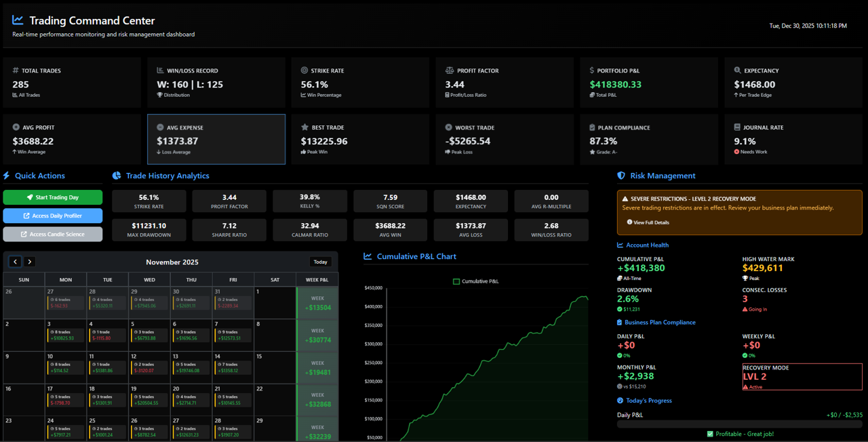The width and height of the screenshot is (868, 442).
Task: Click the Trading Command Center chart logo icon
Action: click(x=18, y=20)
